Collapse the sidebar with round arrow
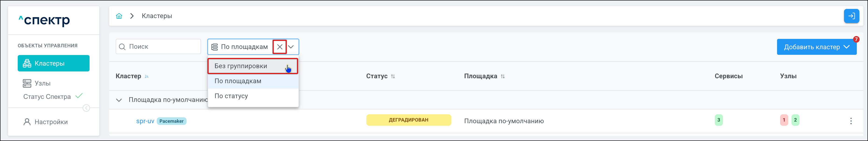 pyautogui.click(x=86, y=108)
